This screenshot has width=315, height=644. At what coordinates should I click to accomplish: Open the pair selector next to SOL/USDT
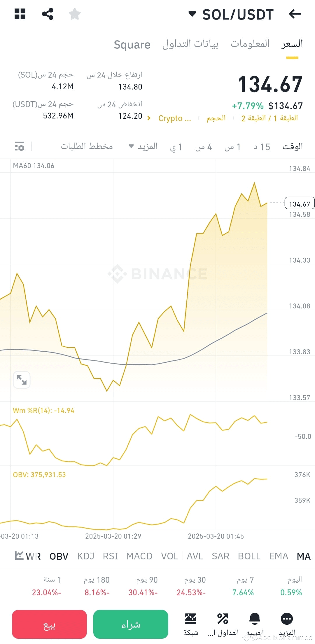point(192,14)
